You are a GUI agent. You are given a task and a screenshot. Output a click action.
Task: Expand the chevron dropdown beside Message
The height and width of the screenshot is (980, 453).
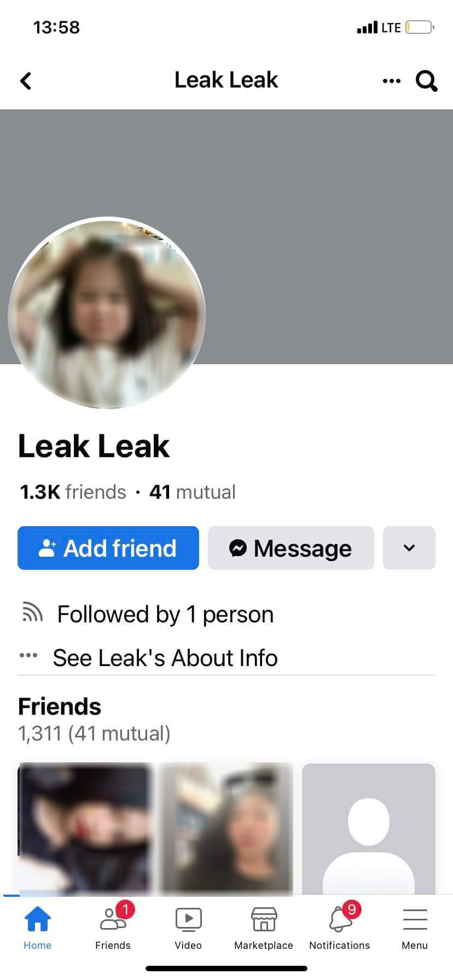point(409,548)
